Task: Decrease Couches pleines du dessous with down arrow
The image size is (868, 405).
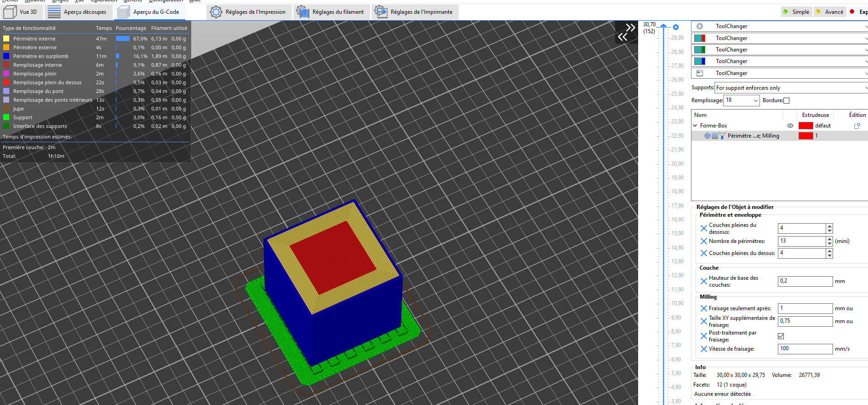Action: click(829, 231)
